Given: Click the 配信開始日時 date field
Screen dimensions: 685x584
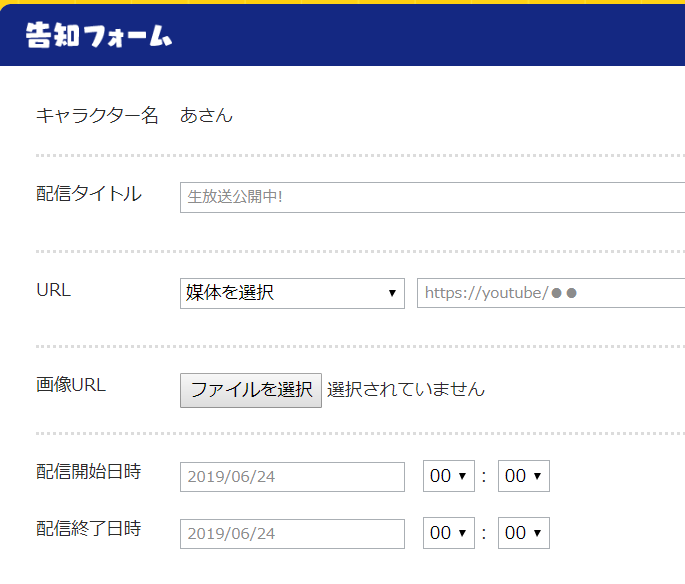Looking at the screenshot, I should (292, 477).
